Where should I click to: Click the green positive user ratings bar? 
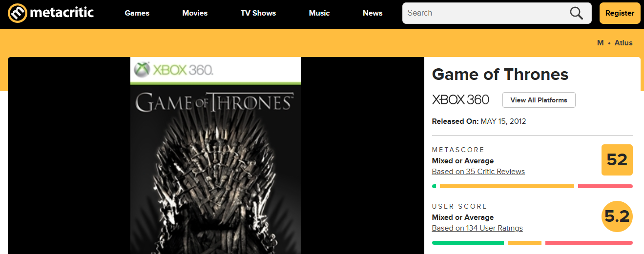[x=468, y=243]
